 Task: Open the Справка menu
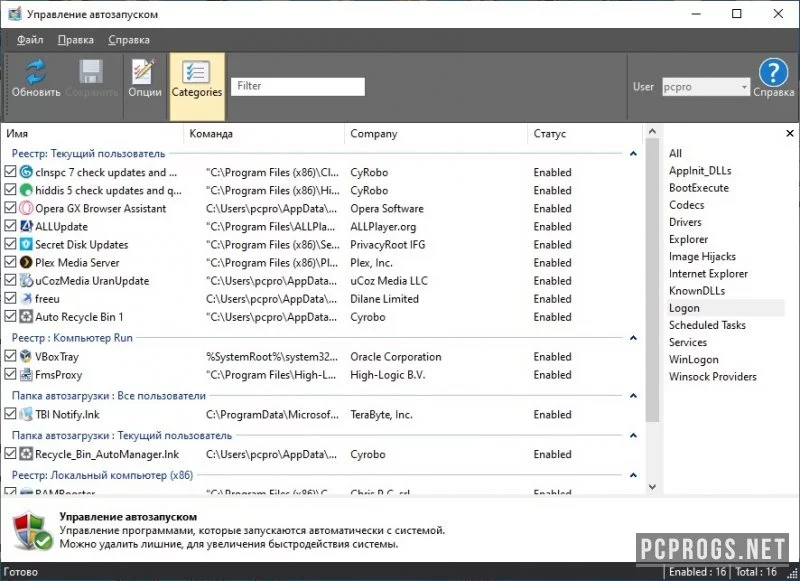point(129,40)
